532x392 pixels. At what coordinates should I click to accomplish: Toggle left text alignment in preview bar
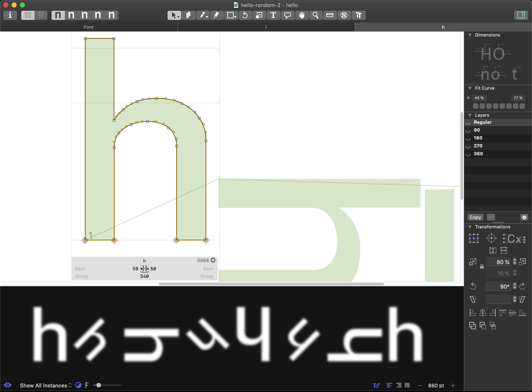[x=389, y=385]
